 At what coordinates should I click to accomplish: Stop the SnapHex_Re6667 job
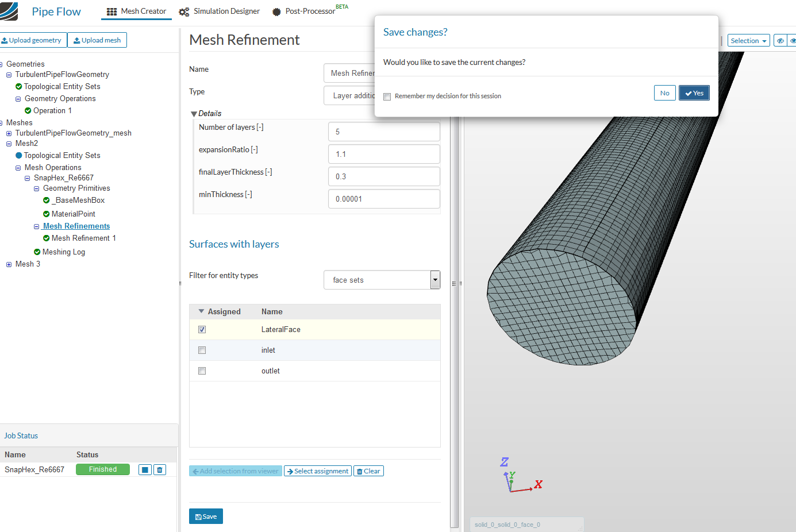tap(144, 469)
